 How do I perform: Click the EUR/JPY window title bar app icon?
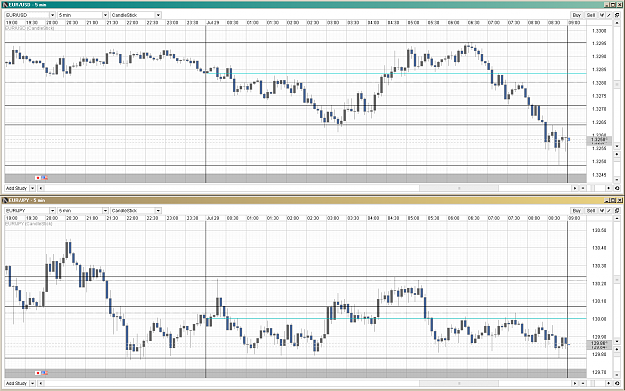click(x=5, y=200)
